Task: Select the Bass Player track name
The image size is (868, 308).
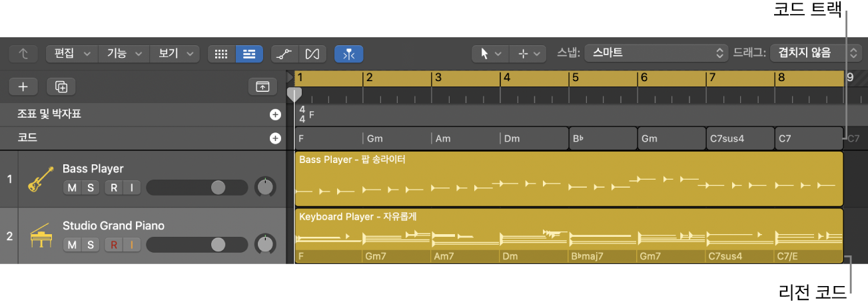Action: (93, 168)
